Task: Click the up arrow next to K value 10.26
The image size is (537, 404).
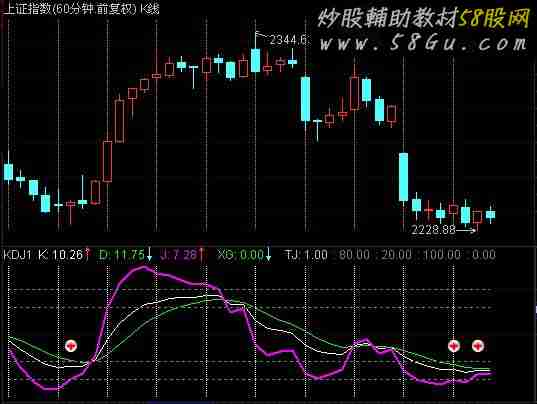Action: point(87,254)
